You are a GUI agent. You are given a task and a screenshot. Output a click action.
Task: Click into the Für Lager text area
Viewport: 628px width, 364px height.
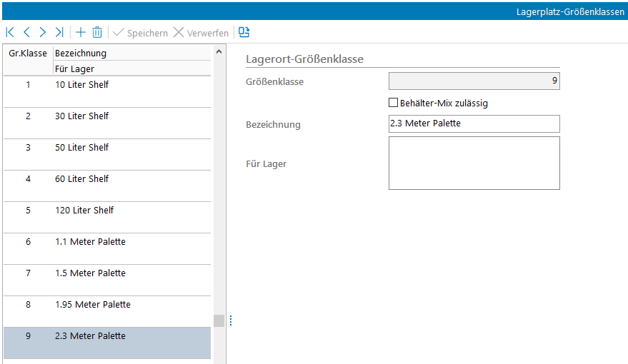pyautogui.click(x=474, y=163)
